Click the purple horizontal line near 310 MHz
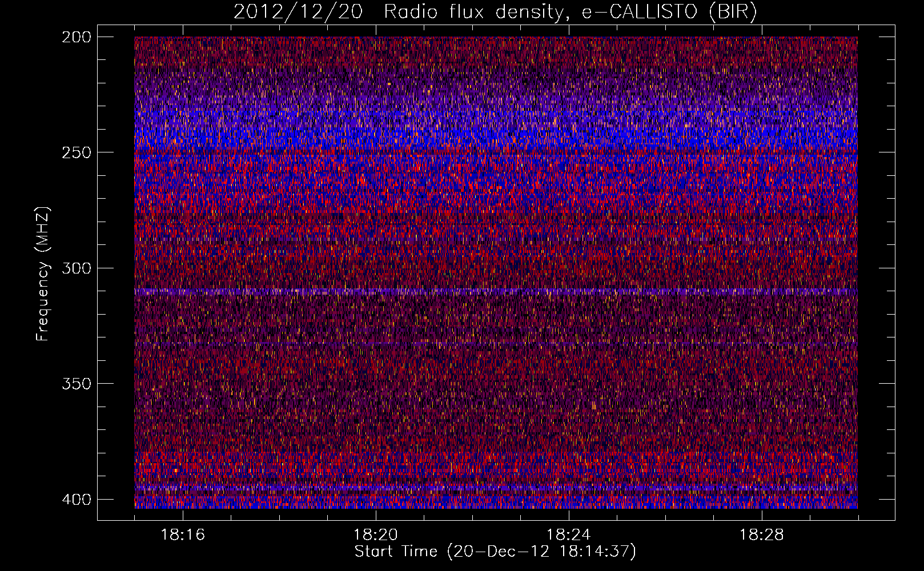924x571 pixels. [496, 291]
